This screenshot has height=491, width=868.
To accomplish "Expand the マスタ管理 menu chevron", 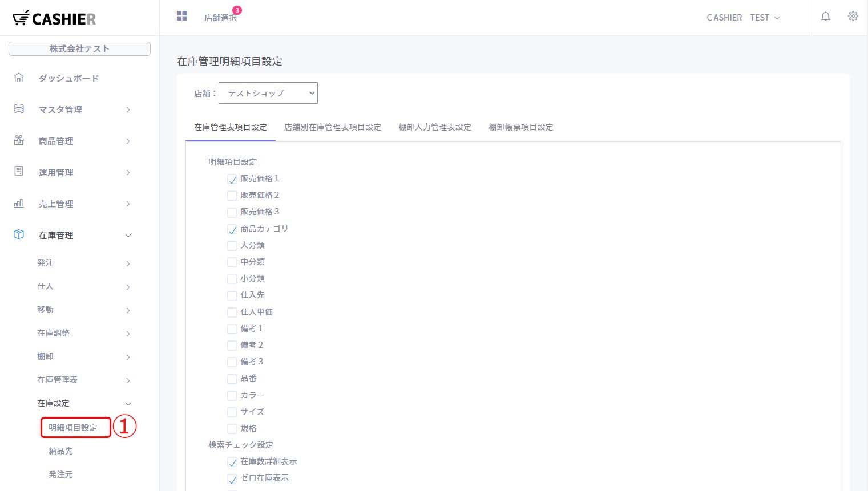I will (128, 109).
